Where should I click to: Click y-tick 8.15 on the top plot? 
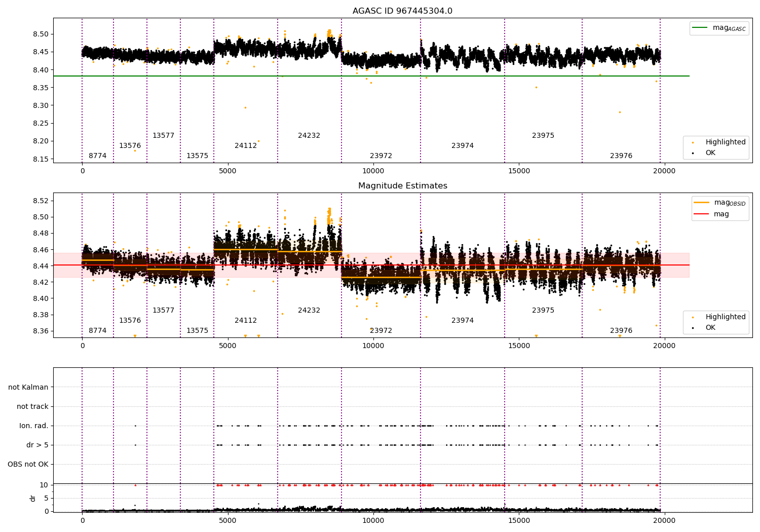(41, 159)
